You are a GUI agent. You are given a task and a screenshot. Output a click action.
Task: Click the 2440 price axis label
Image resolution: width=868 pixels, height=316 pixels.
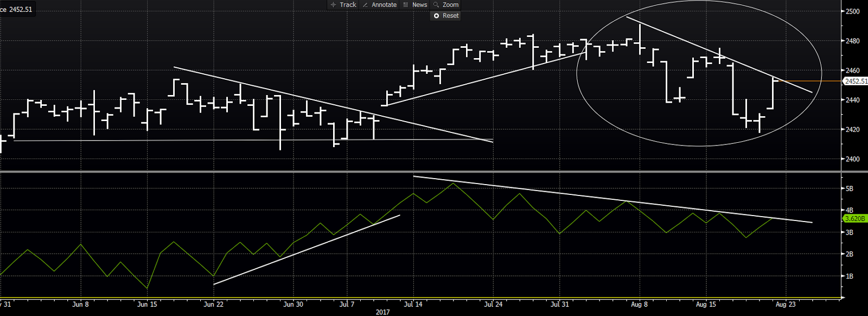[853, 100]
